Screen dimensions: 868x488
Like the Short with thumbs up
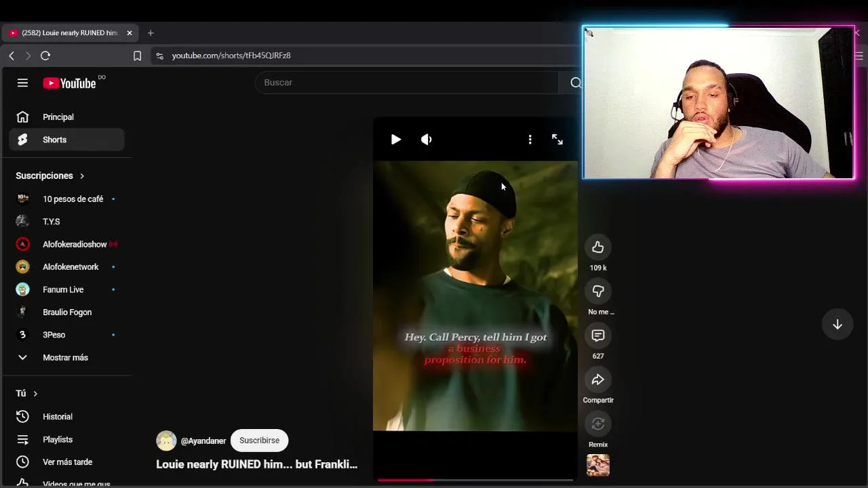(x=598, y=247)
